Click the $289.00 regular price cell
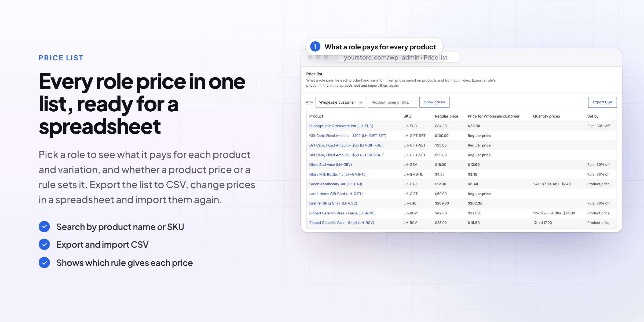644x322 pixels. coord(442,203)
